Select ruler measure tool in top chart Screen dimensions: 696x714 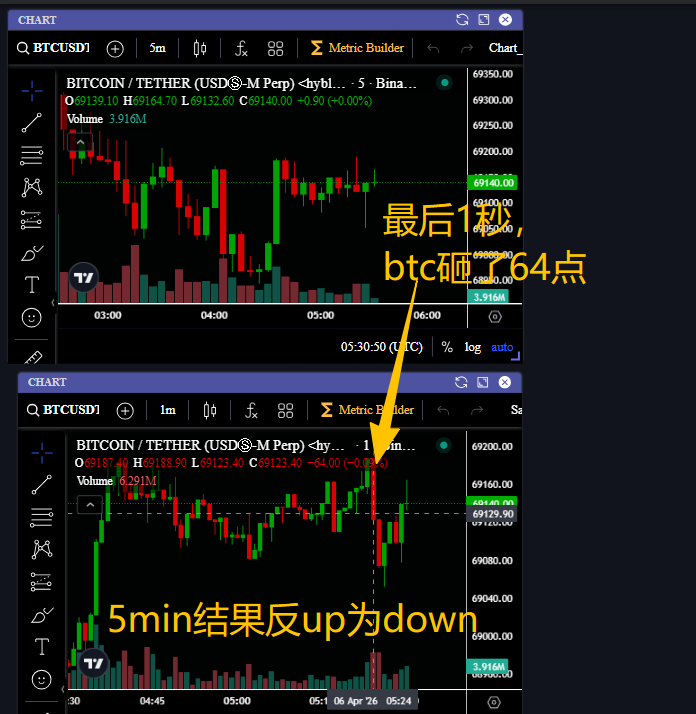[x=32, y=357]
